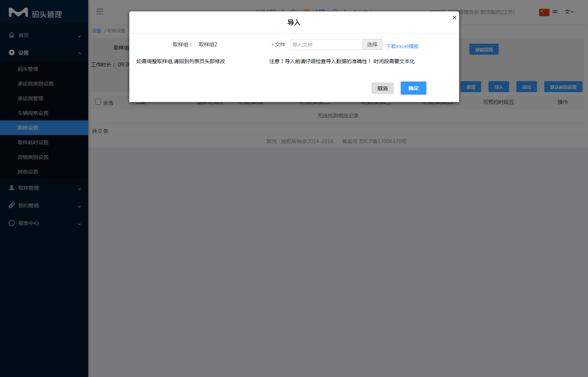Expand the 预约管理 menu chevron

[79, 206]
